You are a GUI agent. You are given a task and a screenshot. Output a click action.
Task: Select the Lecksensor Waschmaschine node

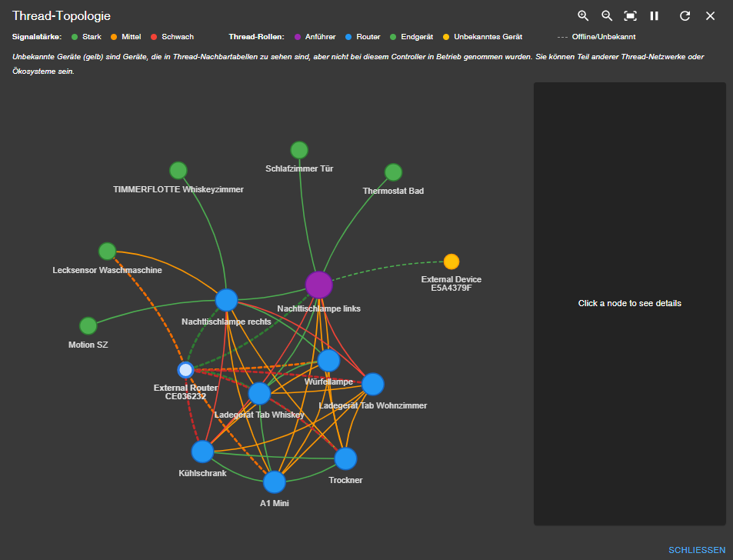click(x=107, y=252)
